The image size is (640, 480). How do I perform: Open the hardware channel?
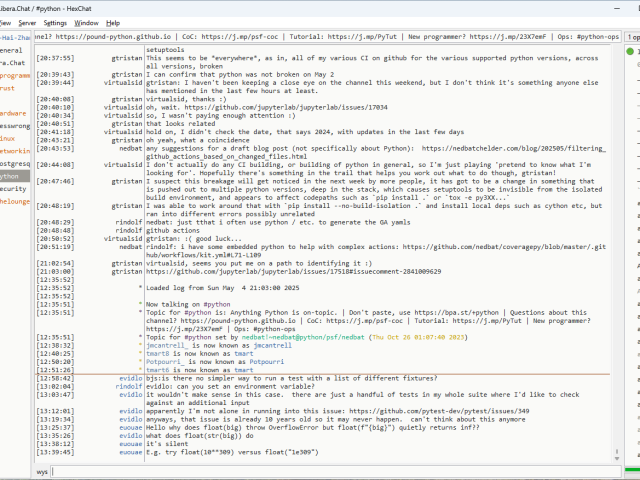(13, 113)
